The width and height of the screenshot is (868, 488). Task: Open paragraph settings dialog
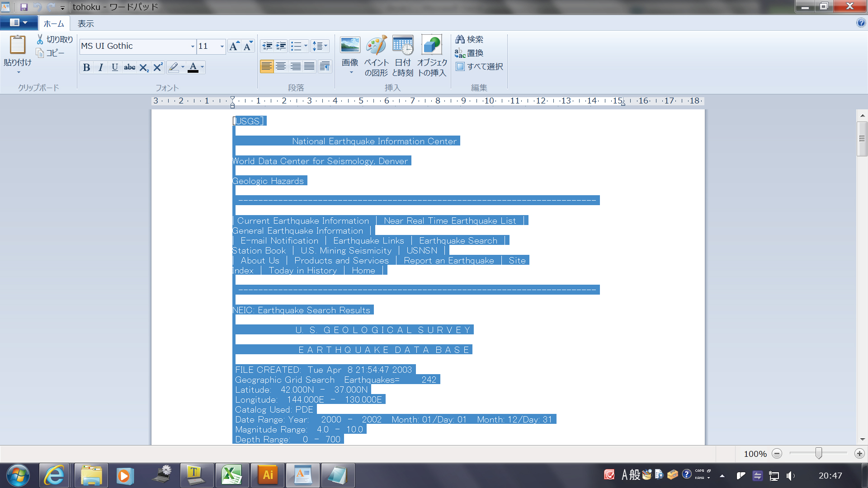[x=325, y=67]
